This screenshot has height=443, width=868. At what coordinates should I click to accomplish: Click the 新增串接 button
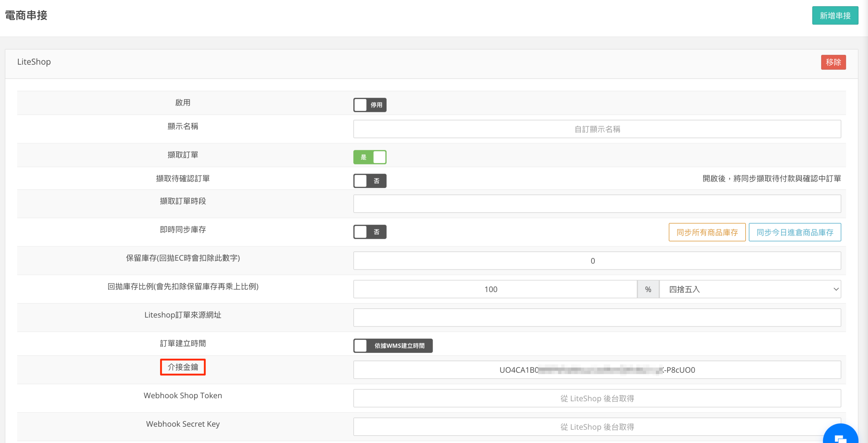coord(835,16)
